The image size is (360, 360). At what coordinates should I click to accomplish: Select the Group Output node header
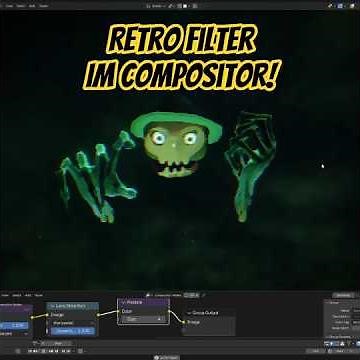[209, 313]
